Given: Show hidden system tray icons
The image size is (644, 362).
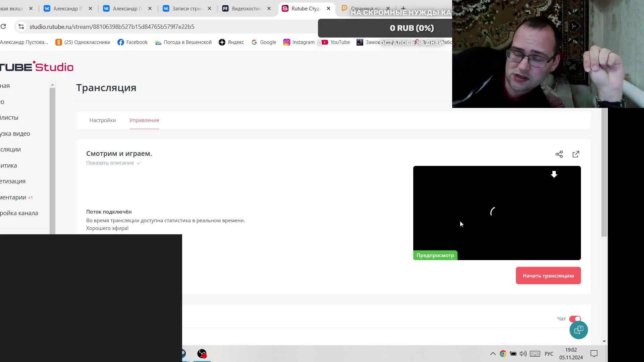Looking at the screenshot, I should click(x=493, y=354).
